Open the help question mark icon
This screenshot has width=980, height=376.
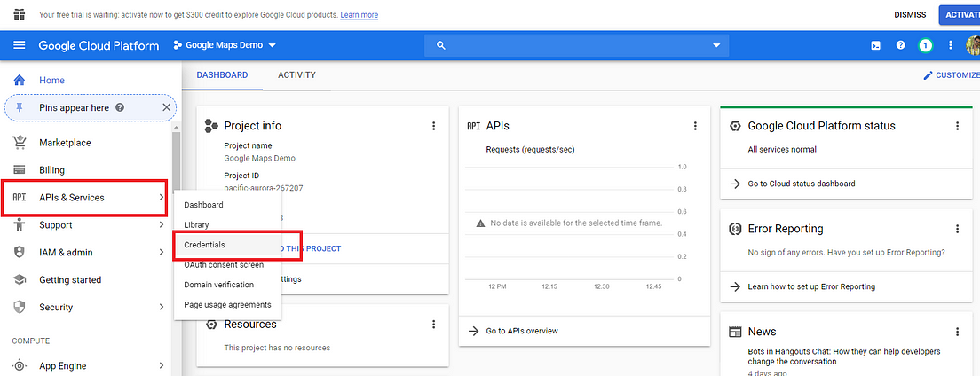click(x=901, y=45)
